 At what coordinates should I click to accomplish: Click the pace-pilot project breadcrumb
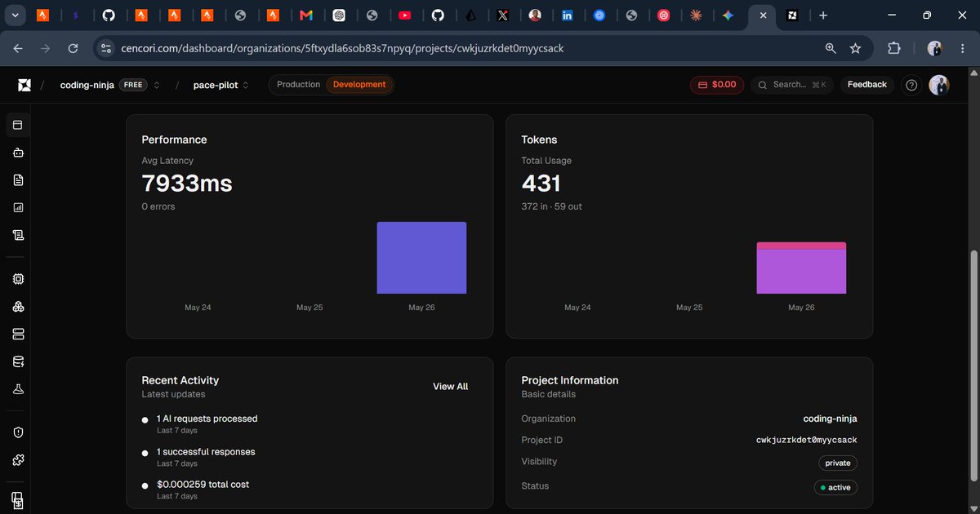tap(216, 85)
